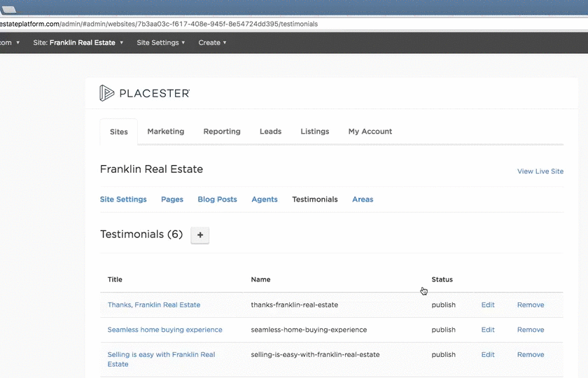Click the browser address bar URL

[159, 24]
